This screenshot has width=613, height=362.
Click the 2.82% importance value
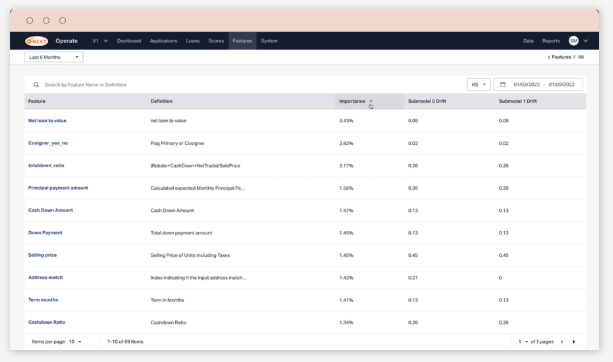tap(346, 143)
